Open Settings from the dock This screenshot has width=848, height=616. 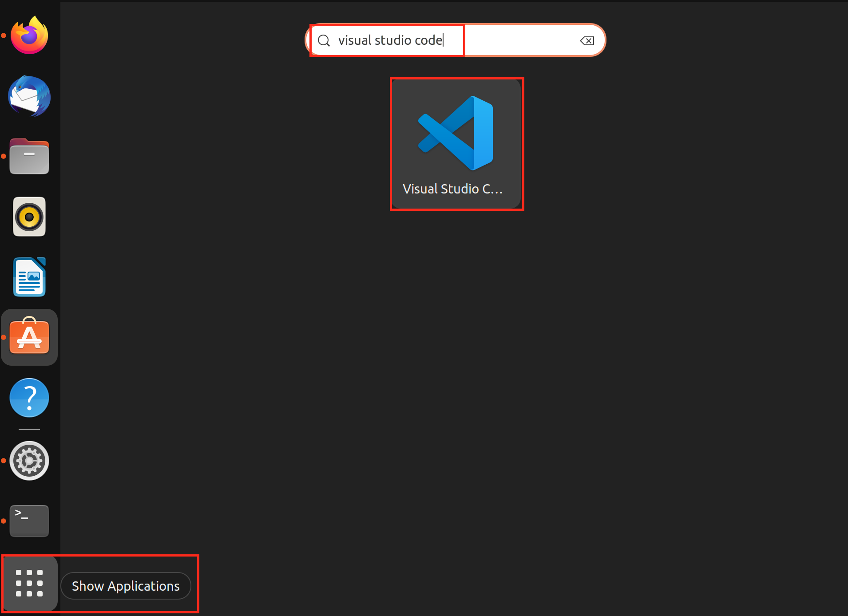[29, 461]
